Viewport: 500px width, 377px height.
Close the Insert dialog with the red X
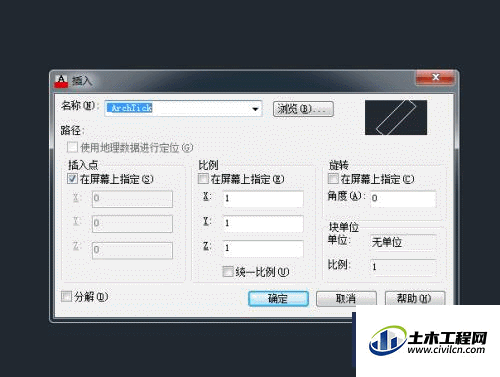435,77
